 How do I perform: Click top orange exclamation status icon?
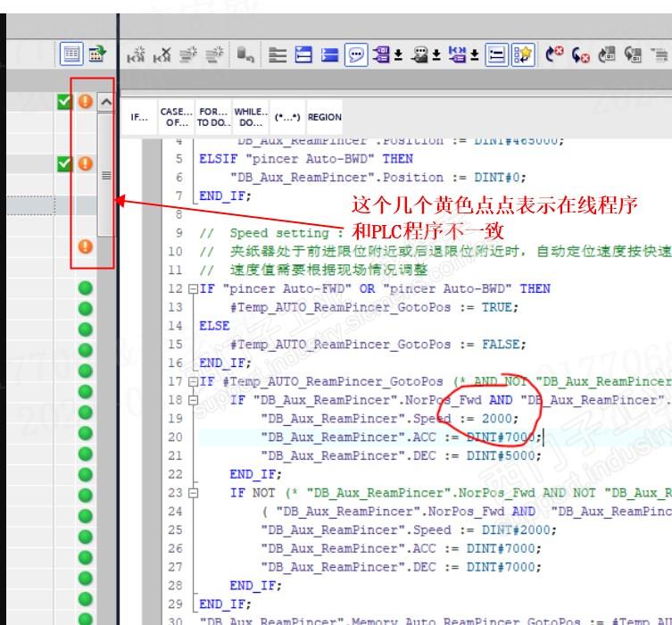click(x=86, y=102)
